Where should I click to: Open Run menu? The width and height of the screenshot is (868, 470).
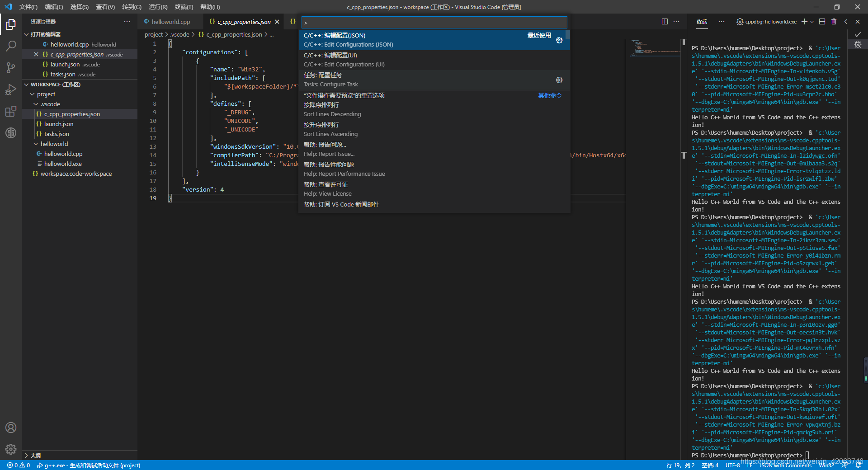158,7
